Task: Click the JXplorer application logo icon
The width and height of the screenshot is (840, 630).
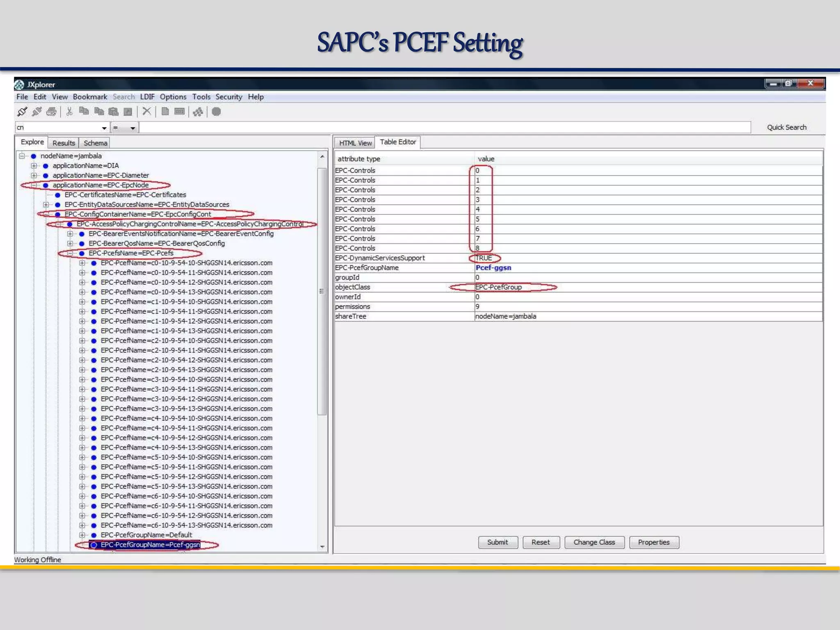Action: (19, 84)
